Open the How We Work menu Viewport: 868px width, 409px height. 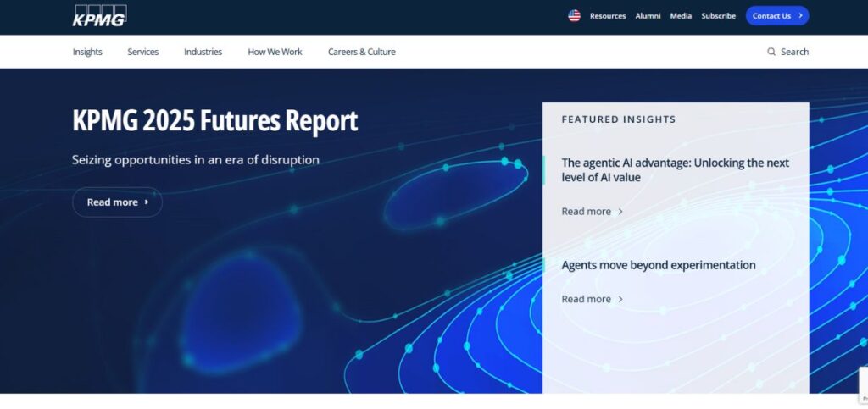pos(275,52)
